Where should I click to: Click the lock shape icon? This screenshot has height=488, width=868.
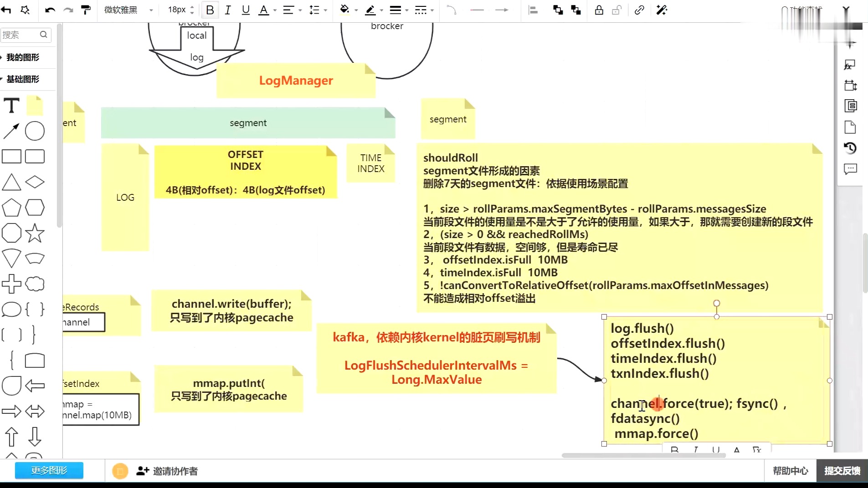[x=599, y=10]
